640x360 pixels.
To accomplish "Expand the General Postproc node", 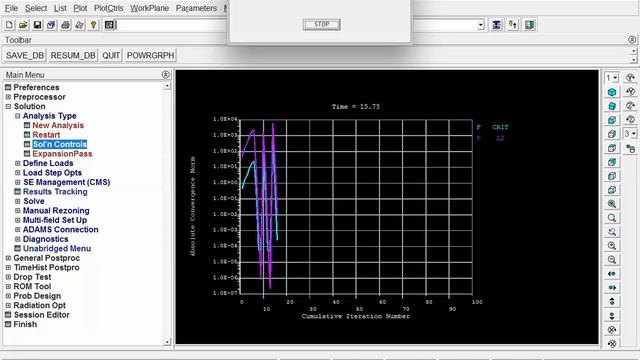I will point(8,258).
